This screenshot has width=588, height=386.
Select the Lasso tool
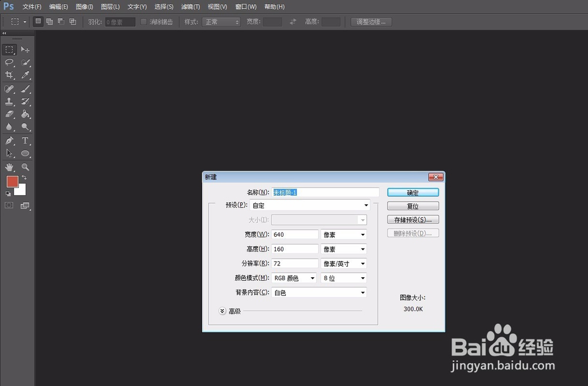click(9, 62)
